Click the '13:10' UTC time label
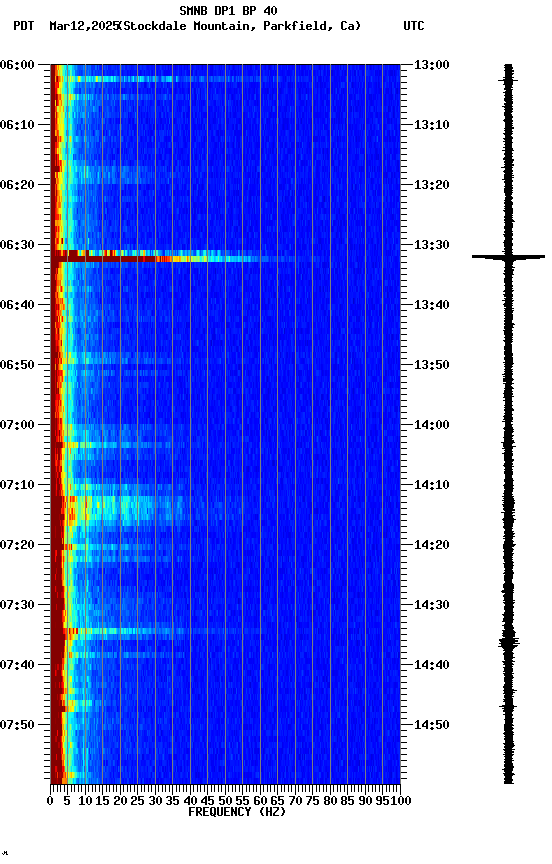 pos(432,125)
